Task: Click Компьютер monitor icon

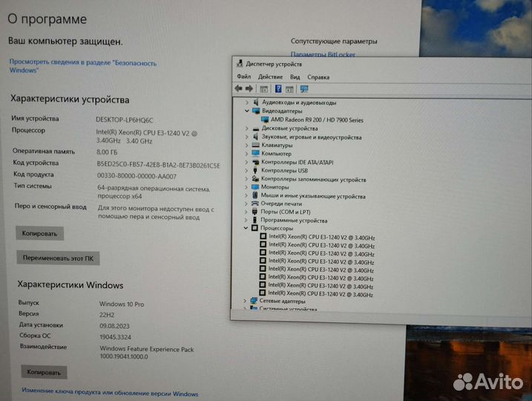Action: [x=256, y=153]
